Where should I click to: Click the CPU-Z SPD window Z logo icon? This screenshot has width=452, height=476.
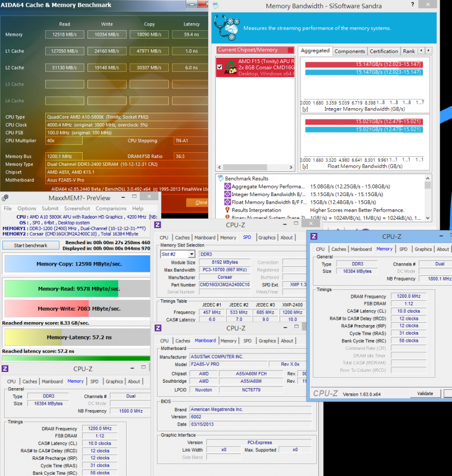[x=158, y=225]
